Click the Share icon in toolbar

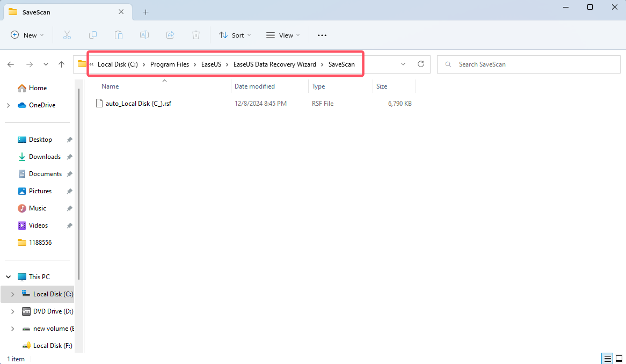click(170, 35)
